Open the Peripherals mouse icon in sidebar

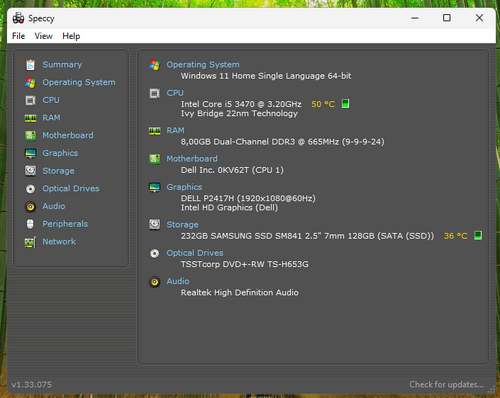click(x=30, y=224)
